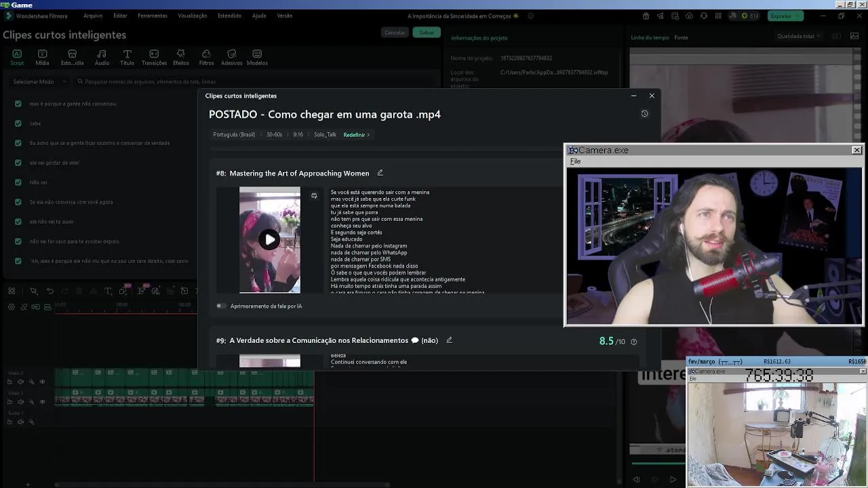Open the Mídia tab

pyautogui.click(x=42, y=58)
